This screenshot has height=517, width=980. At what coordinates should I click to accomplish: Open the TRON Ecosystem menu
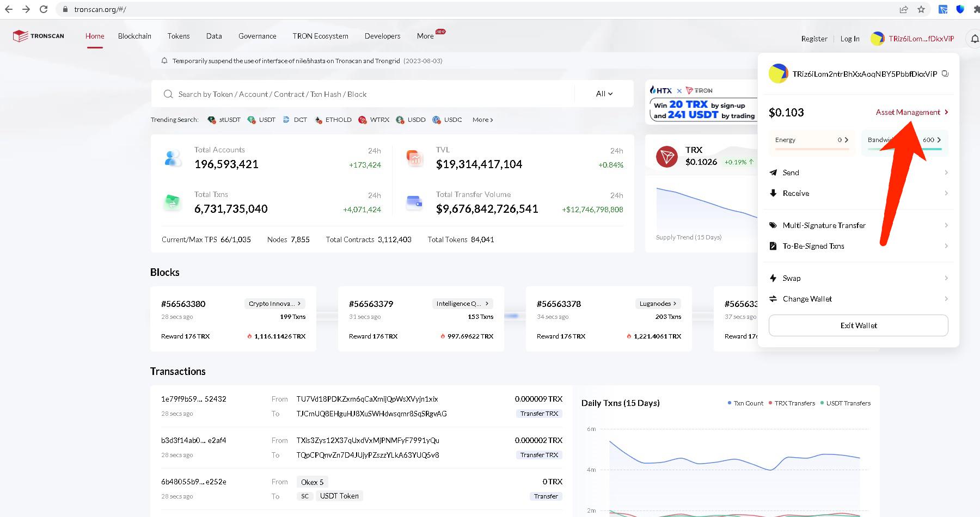(x=320, y=36)
